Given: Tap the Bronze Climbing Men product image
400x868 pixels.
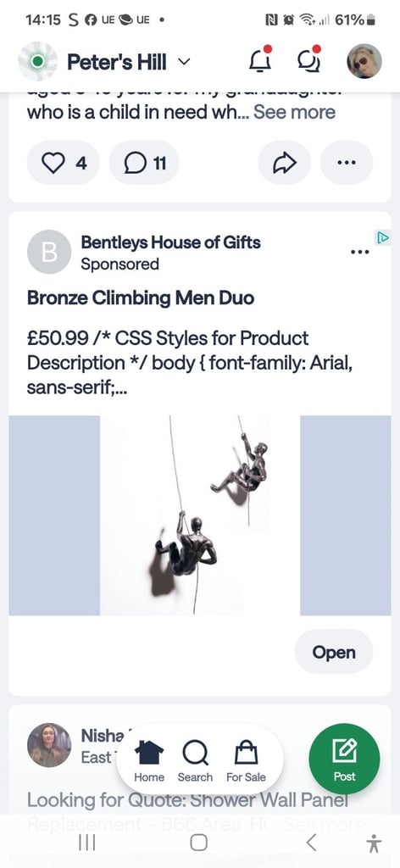Looking at the screenshot, I should tap(200, 515).
